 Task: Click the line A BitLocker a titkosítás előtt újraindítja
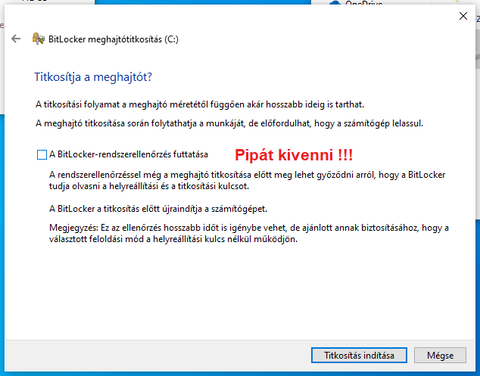tap(158, 209)
